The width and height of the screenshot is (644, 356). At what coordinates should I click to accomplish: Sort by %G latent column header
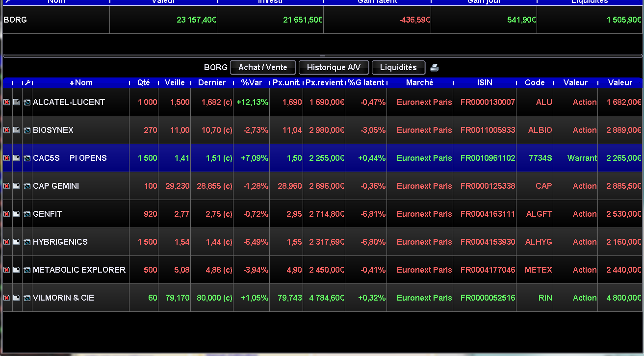[x=366, y=82]
